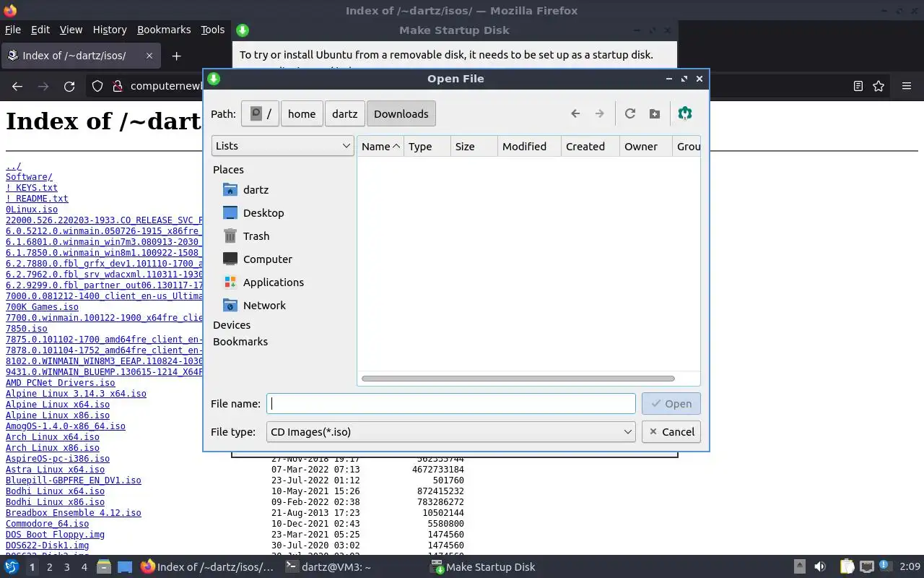
Task: Open the Firefox hamburger menu
Action: [907, 86]
